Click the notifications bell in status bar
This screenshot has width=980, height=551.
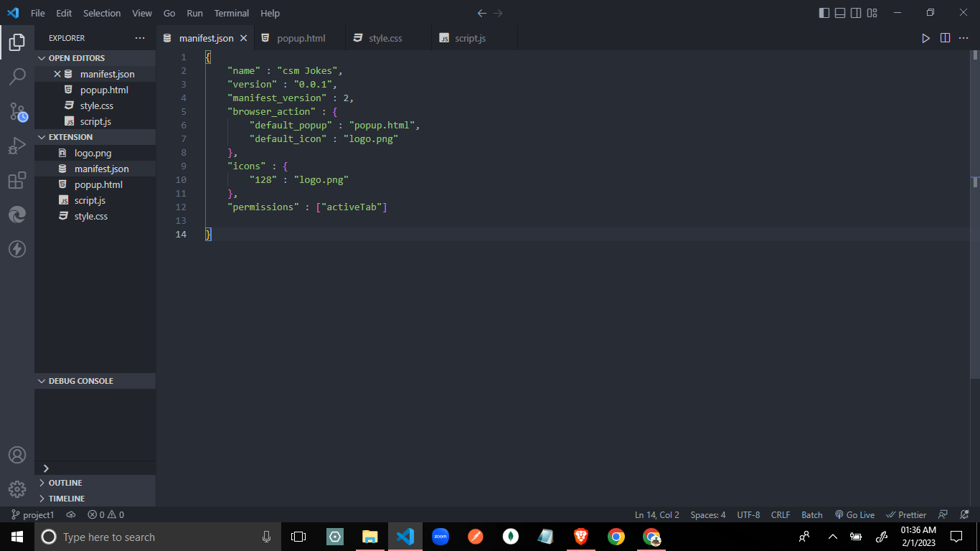coord(965,514)
